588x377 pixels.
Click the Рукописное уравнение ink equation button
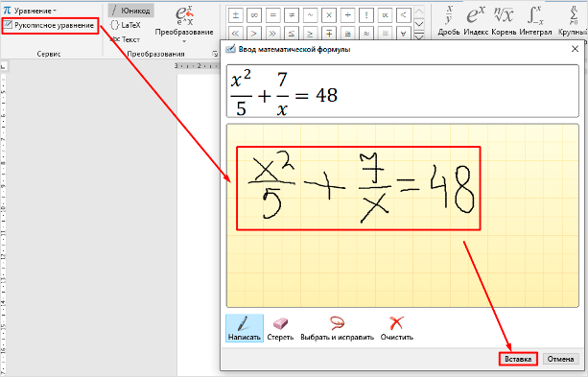[50, 26]
